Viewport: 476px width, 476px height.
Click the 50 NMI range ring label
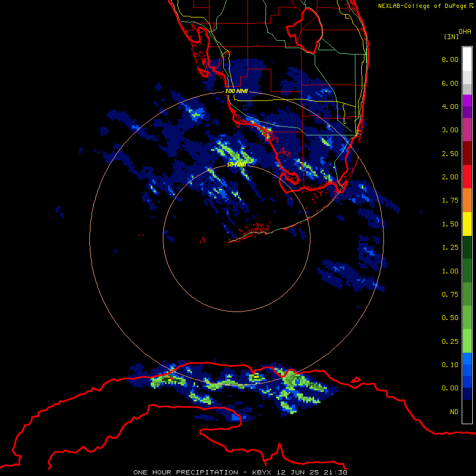236,164
